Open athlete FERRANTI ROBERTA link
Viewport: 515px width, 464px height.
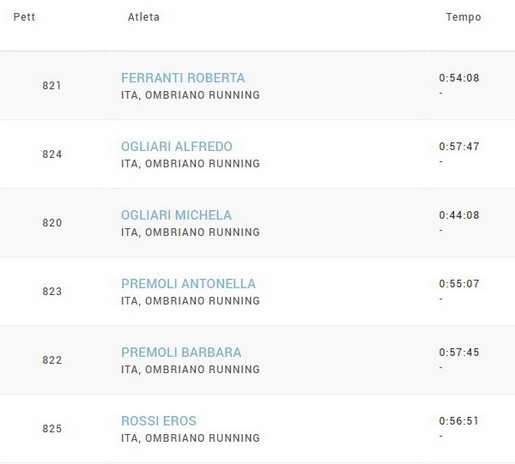(183, 78)
